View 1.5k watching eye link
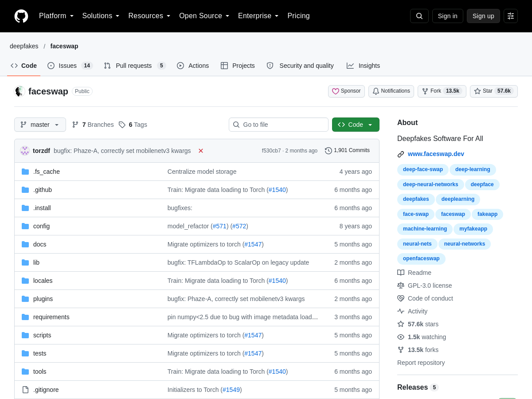Viewport: 532px width, 399px height. tap(422, 337)
